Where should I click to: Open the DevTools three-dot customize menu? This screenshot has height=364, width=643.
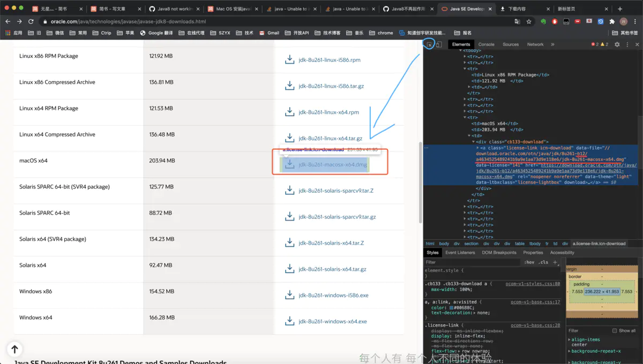pyautogui.click(x=627, y=44)
